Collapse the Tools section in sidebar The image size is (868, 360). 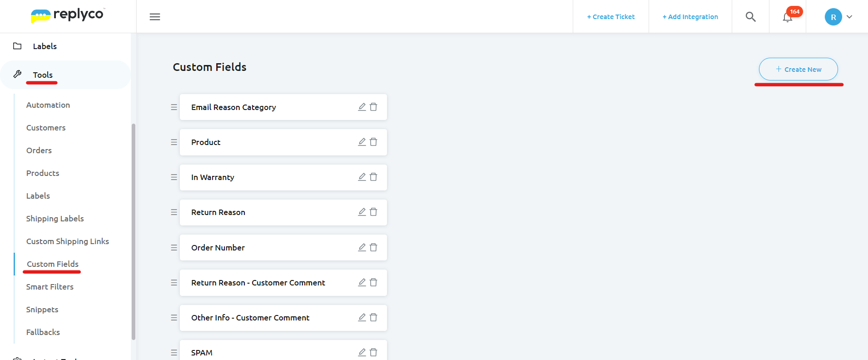(x=43, y=75)
